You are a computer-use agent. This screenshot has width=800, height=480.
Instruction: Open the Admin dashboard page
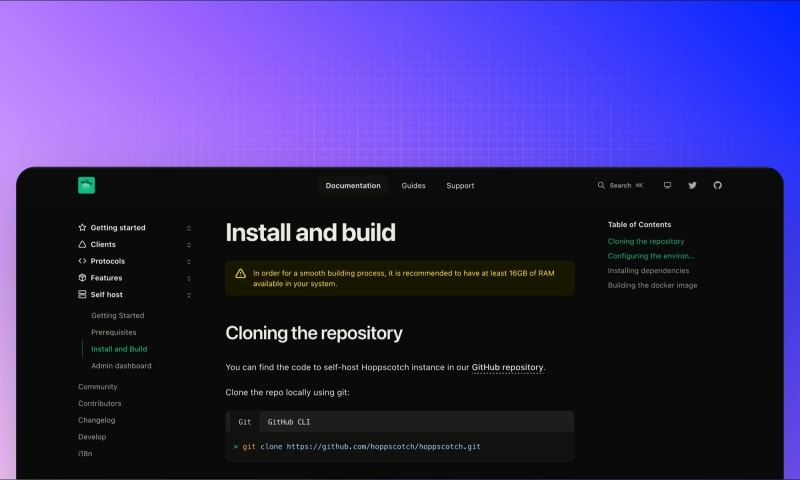pyautogui.click(x=121, y=366)
